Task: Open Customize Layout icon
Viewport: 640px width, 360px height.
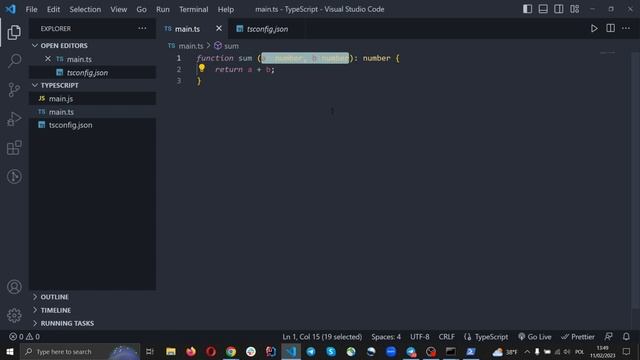Action: point(574,9)
